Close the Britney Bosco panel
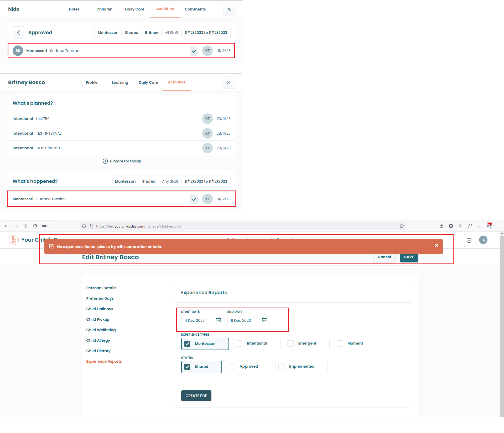Image resolution: width=504 pixels, height=433 pixels. tap(228, 82)
